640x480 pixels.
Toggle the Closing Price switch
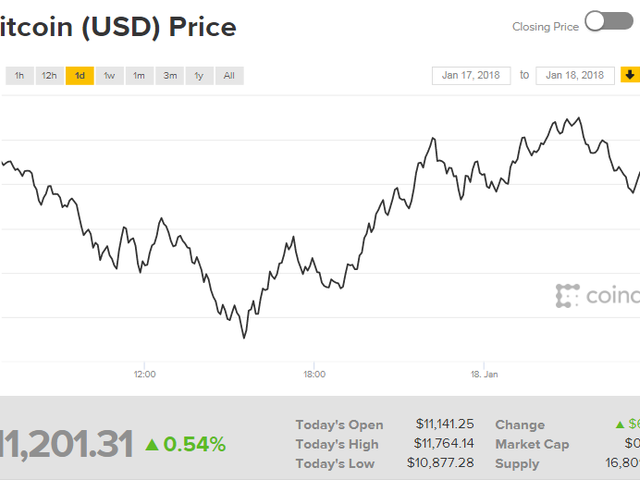[x=608, y=23]
